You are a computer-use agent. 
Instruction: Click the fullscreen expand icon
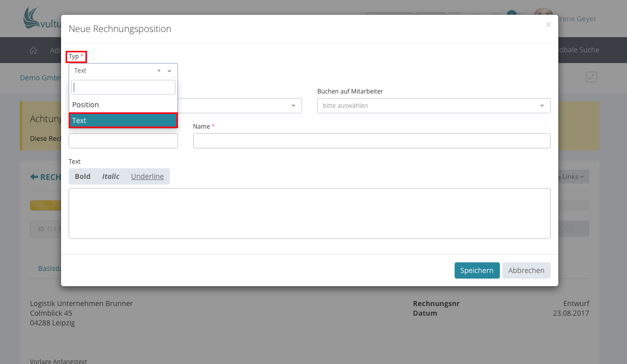tap(591, 77)
